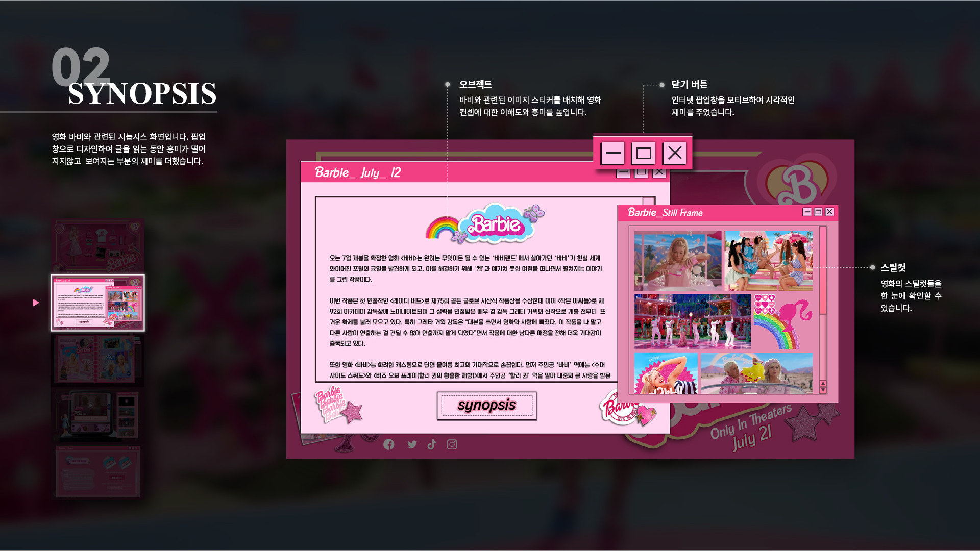Click the 닫기 버튼 annotation label
The height and width of the screenshot is (551, 980).
(x=690, y=84)
